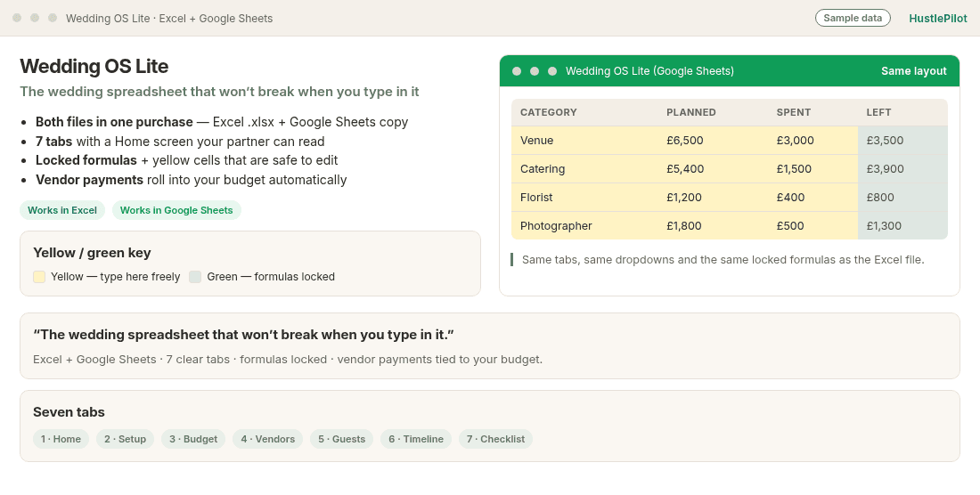The width and height of the screenshot is (980, 495).
Task: Select the 7 · Checklist tab chip
Action: click(x=495, y=439)
